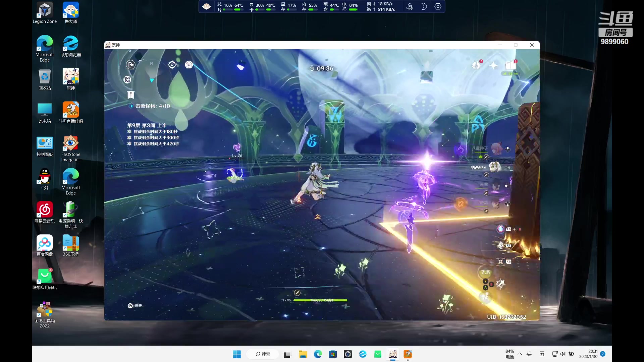Click the 五 input method indicator
This screenshot has width=644, height=362.
(542, 354)
